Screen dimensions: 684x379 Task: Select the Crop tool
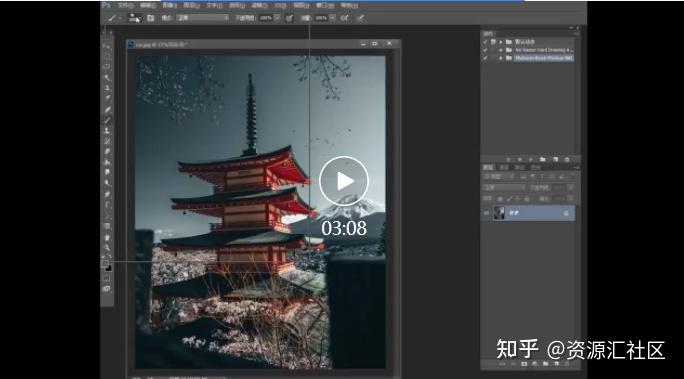pos(107,88)
